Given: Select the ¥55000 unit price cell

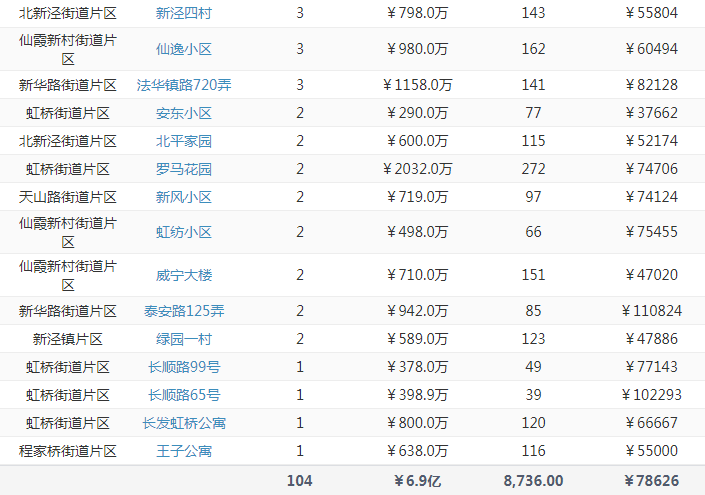Looking at the screenshot, I should [651, 451].
